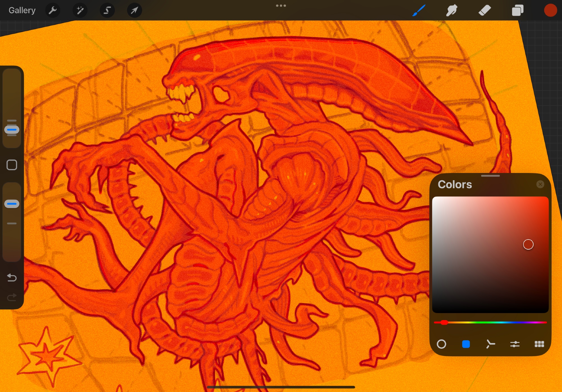The height and width of the screenshot is (392, 562).
Task: Switch to Value sliders mode
Action: pos(515,344)
